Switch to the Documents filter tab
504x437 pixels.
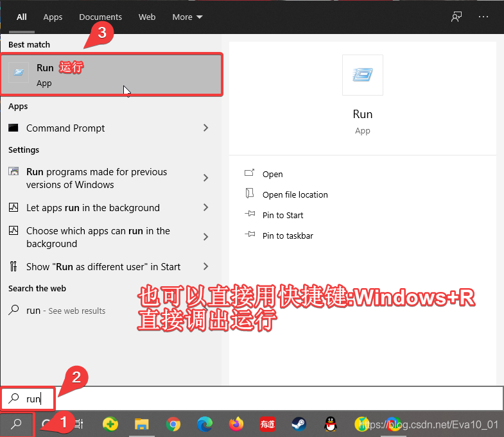click(x=100, y=17)
